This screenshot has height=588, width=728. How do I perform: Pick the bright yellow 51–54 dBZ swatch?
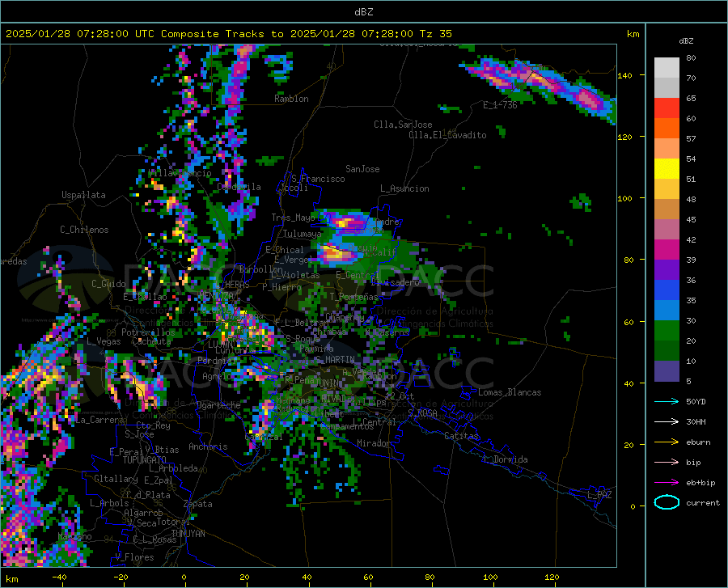click(x=667, y=168)
